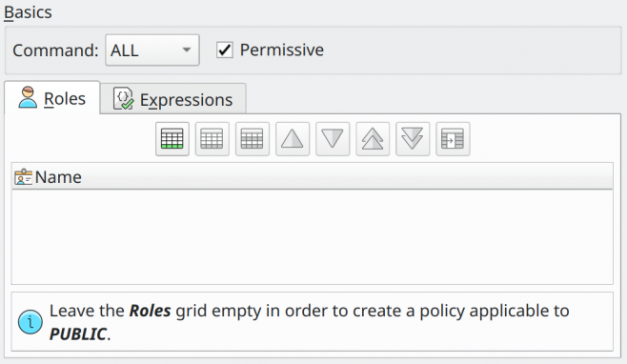627x364 pixels.
Task: Switch to the Expressions tab
Action: [173, 99]
